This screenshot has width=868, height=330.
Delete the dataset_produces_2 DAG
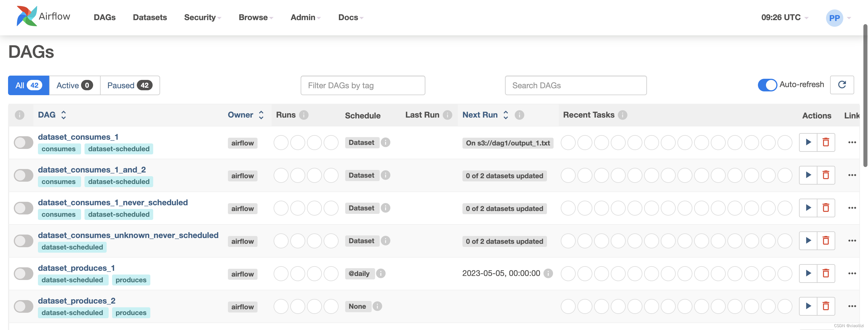(x=825, y=306)
